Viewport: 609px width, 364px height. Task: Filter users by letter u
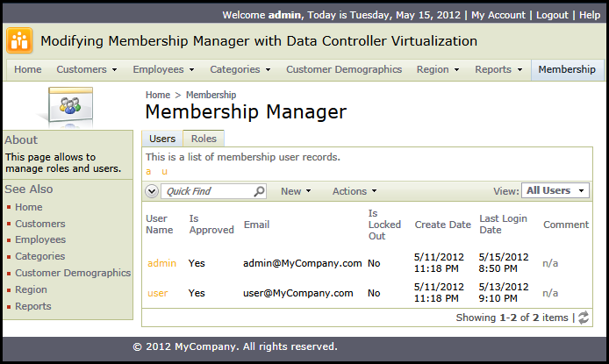164,172
